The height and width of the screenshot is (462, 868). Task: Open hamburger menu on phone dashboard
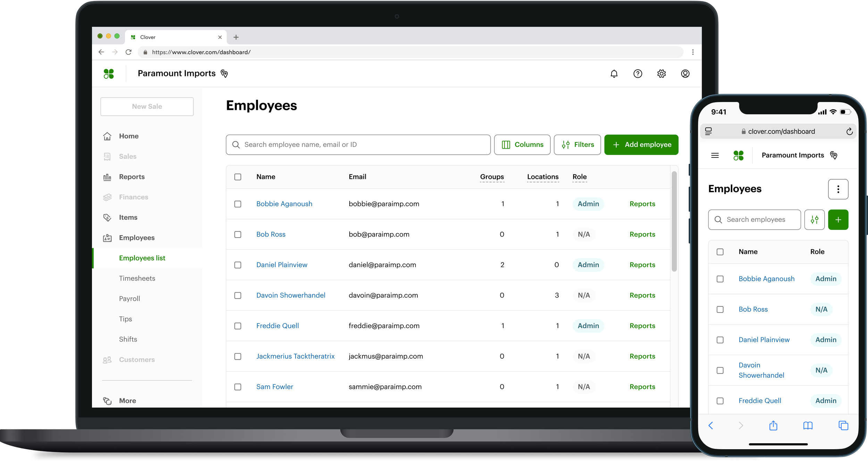pos(715,155)
